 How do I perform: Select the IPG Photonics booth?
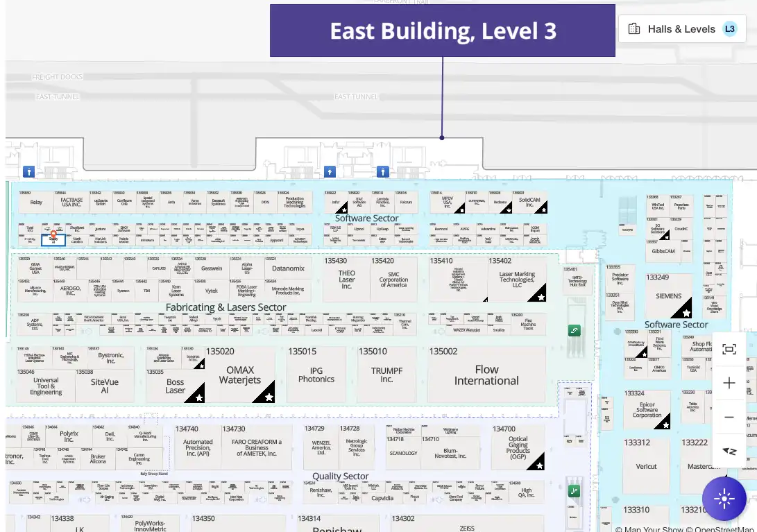pyautogui.click(x=316, y=375)
